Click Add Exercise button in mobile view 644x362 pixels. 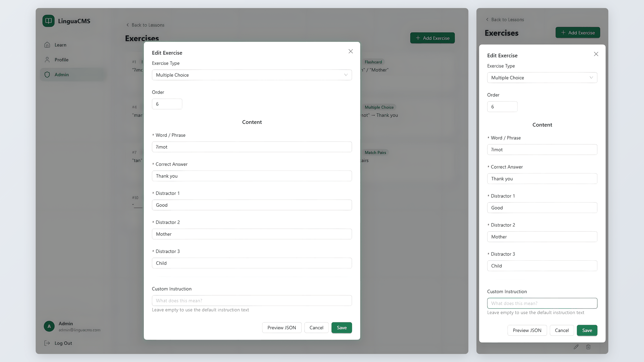pyautogui.click(x=577, y=32)
